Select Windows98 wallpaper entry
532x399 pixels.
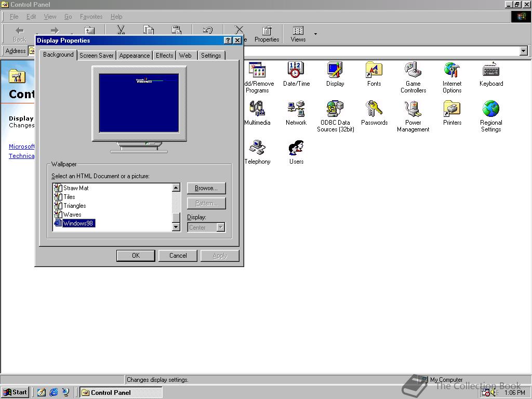[x=74, y=223]
